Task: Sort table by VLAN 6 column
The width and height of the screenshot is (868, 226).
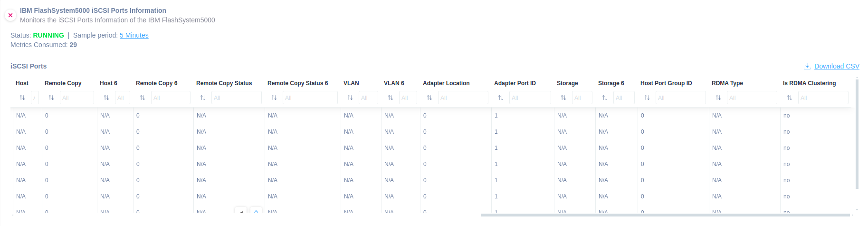Action: [x=391, y=98]
